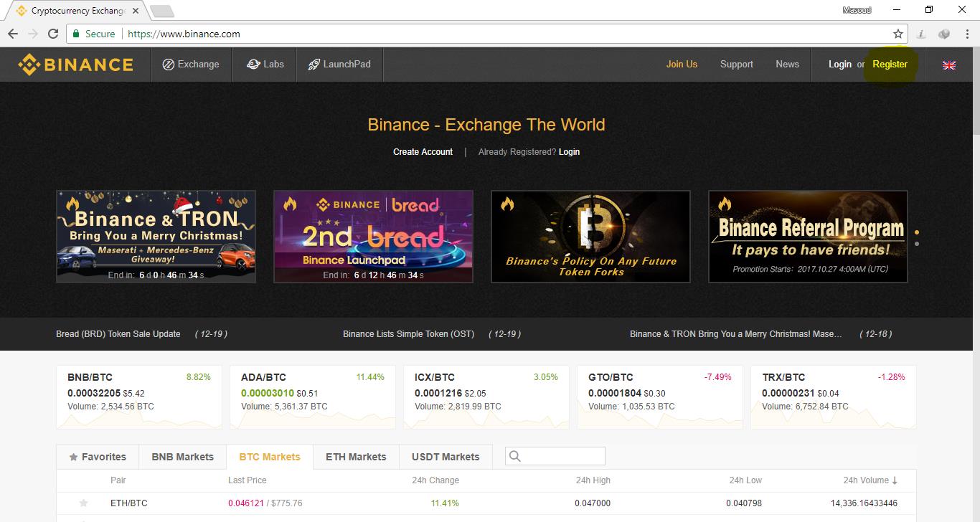Switch to the ETH Markets tab
Viewport: 980px width, 522px height.
pyautogui.click(x=356, y=457)
